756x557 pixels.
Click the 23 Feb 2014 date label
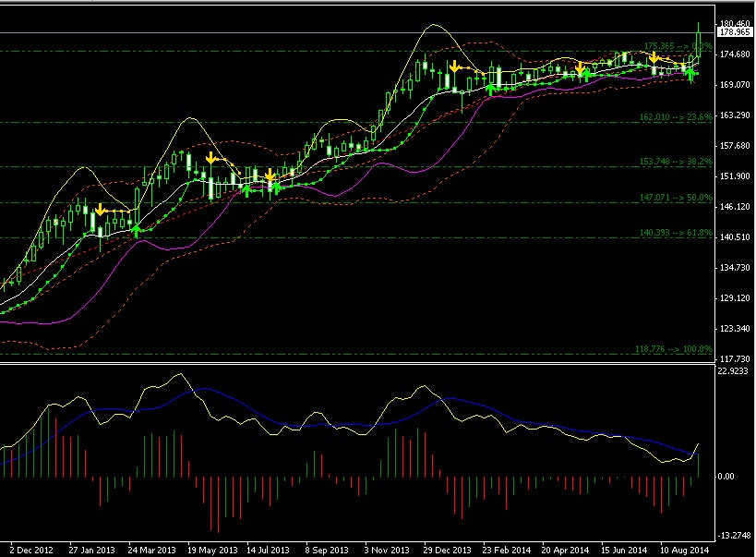[x=506, y=550]
